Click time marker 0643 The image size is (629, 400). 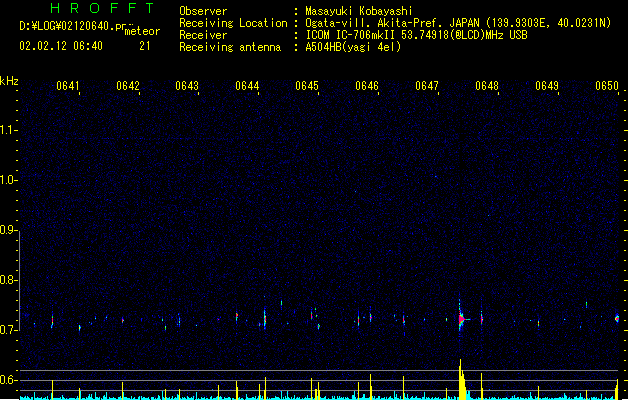187,86
